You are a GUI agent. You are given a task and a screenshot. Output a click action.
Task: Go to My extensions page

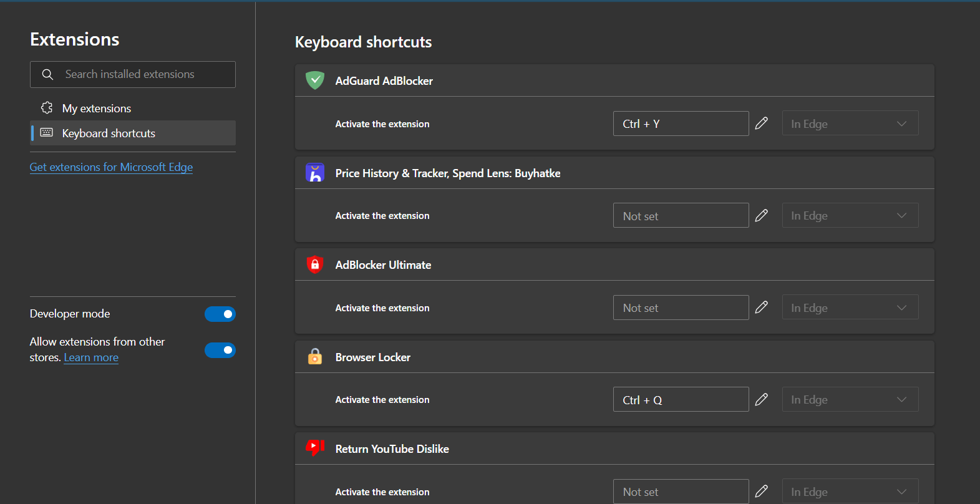97,109
